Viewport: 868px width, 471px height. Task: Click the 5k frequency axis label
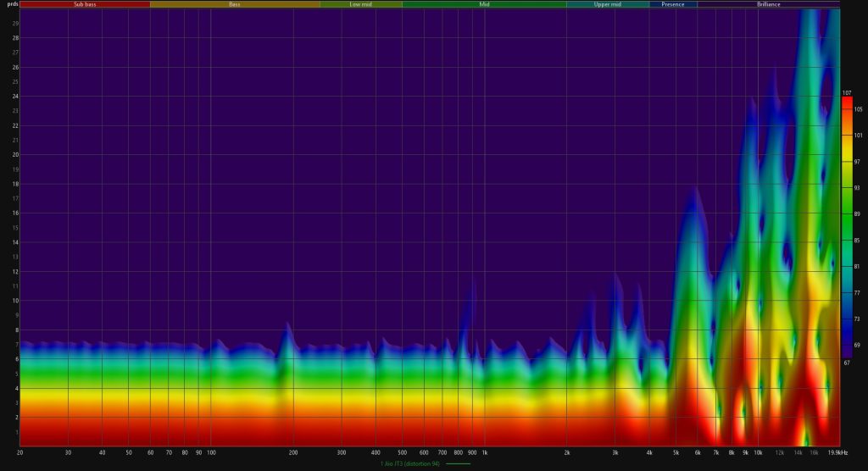(x=675, y=452)
